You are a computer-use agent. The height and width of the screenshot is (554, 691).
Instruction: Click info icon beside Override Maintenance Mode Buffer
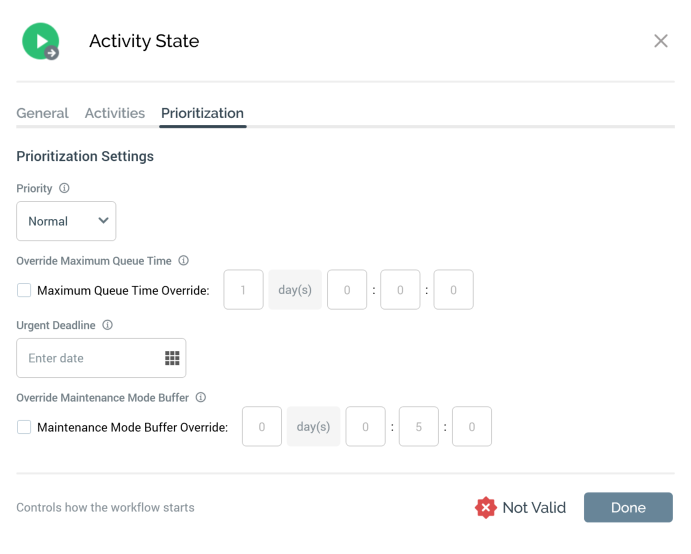point(200,397)
